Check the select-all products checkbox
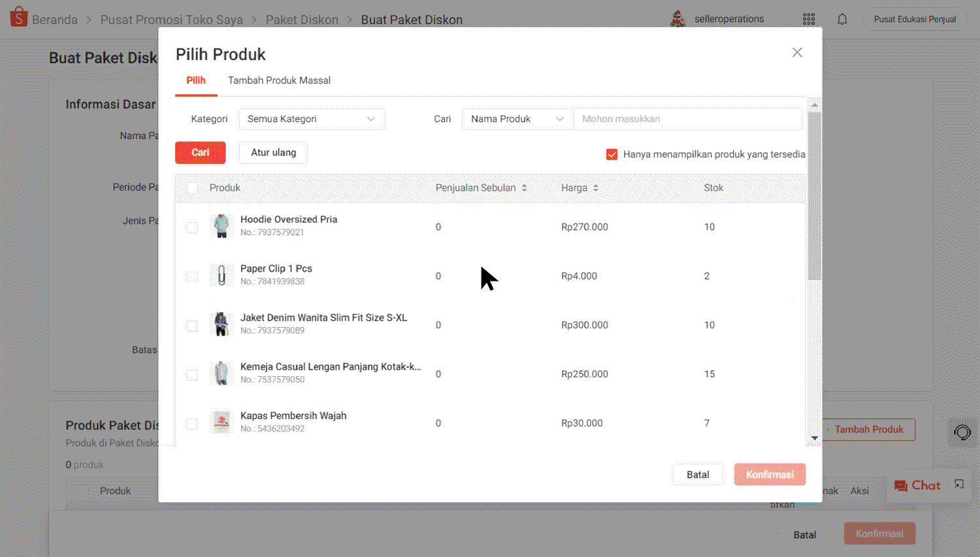 [x=192, y=187]
